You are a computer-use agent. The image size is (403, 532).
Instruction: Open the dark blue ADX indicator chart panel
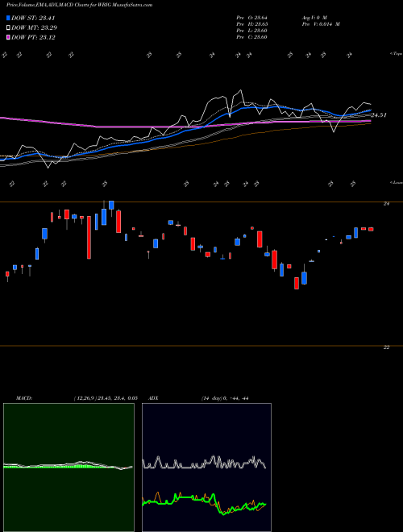pyautogui.click(x=206, y=468)
